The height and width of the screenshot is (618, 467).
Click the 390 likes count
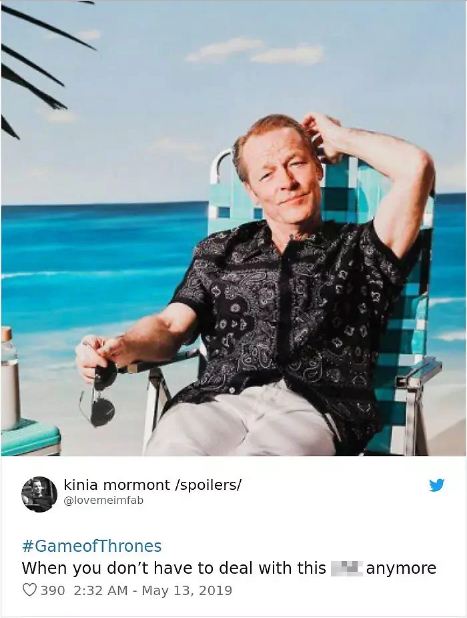[52, 590]
